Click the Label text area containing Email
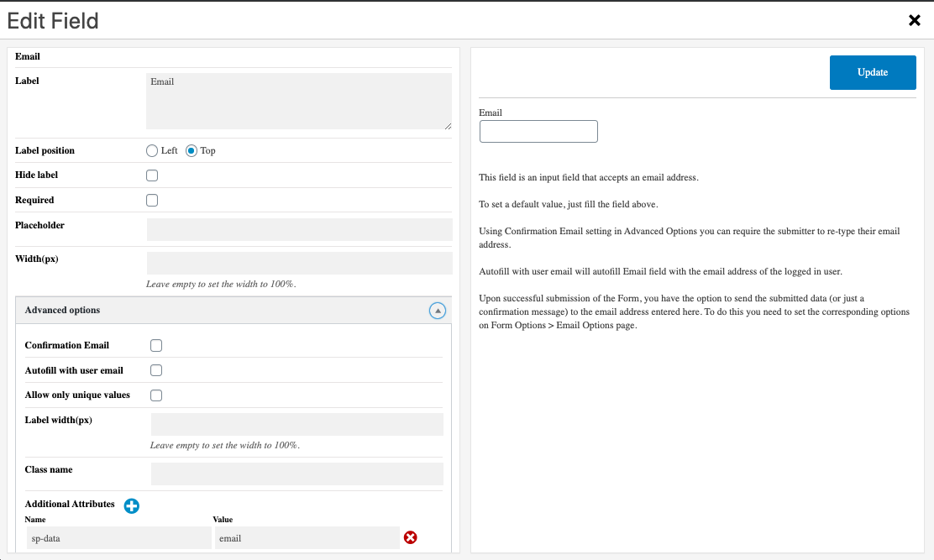Image resolution: width=934 pixels, height=560 pixels. coord(299,101)
